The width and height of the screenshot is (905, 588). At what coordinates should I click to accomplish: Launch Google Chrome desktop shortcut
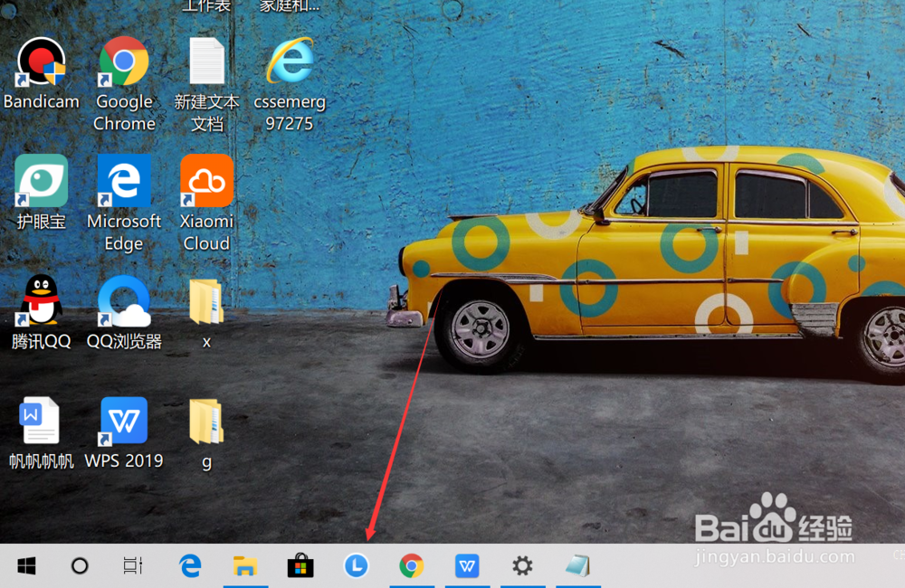coord(124,63)
